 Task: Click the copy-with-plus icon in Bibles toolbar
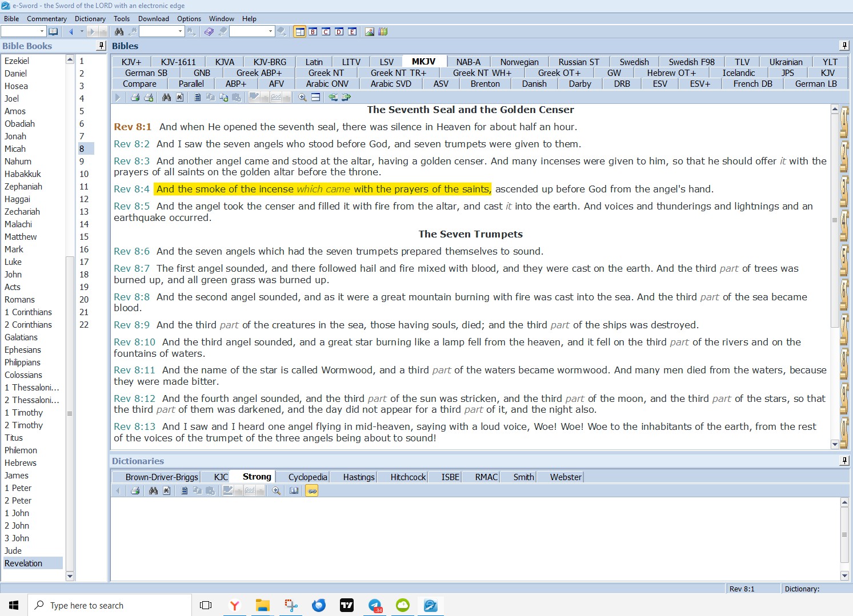[x=224, y=98]
